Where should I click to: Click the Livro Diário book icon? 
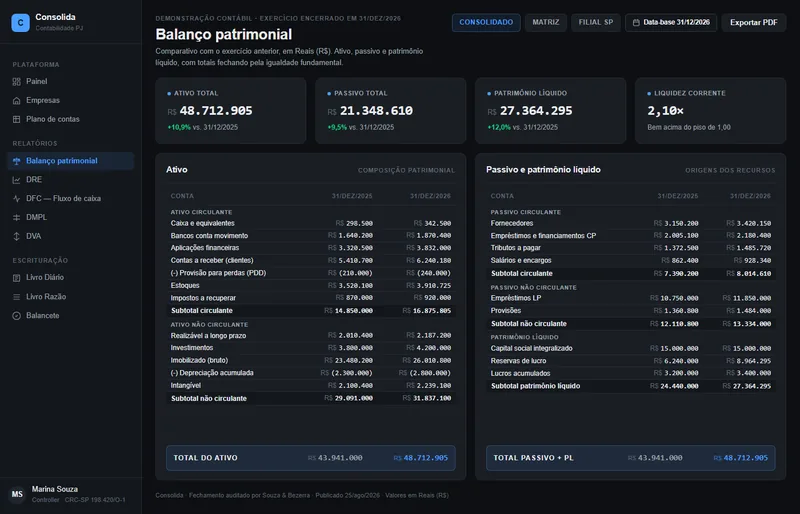(16, 278)
